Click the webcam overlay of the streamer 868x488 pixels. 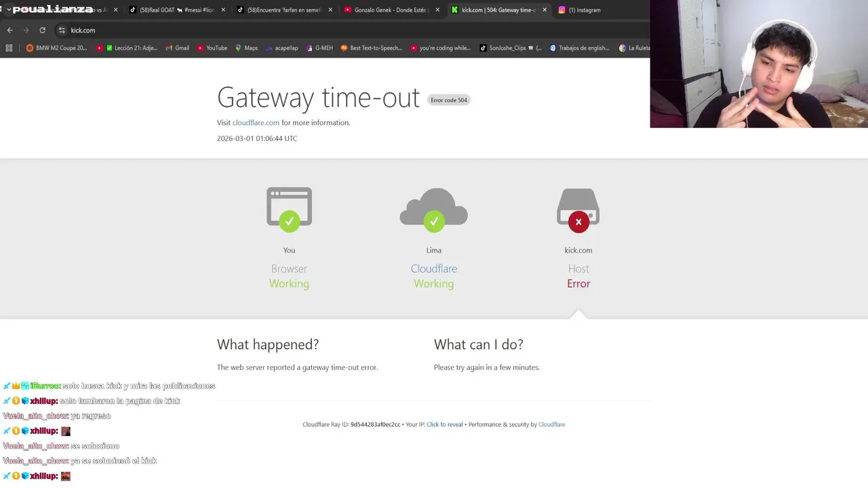coord(759,64)
